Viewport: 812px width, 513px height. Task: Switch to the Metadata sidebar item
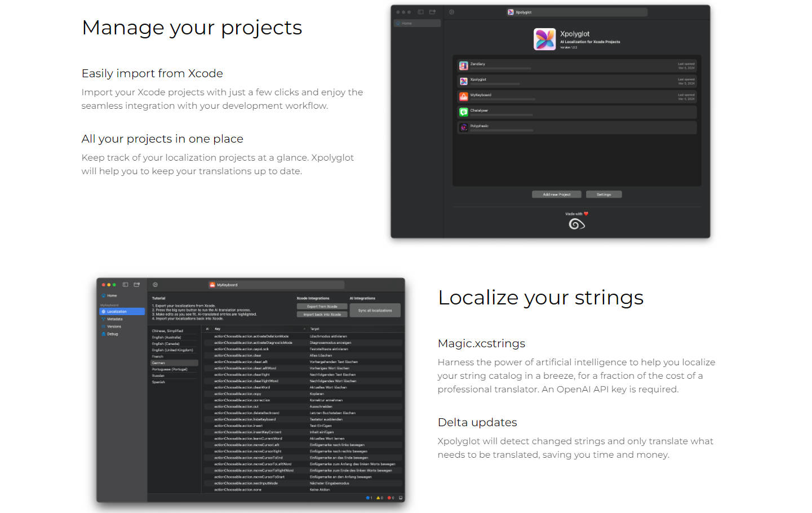tap(115, 319)
